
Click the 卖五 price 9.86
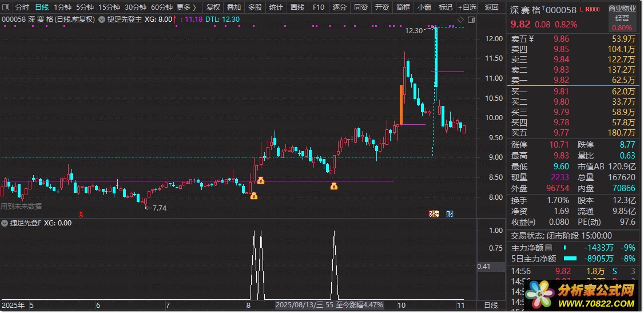[x=562, y=39]
